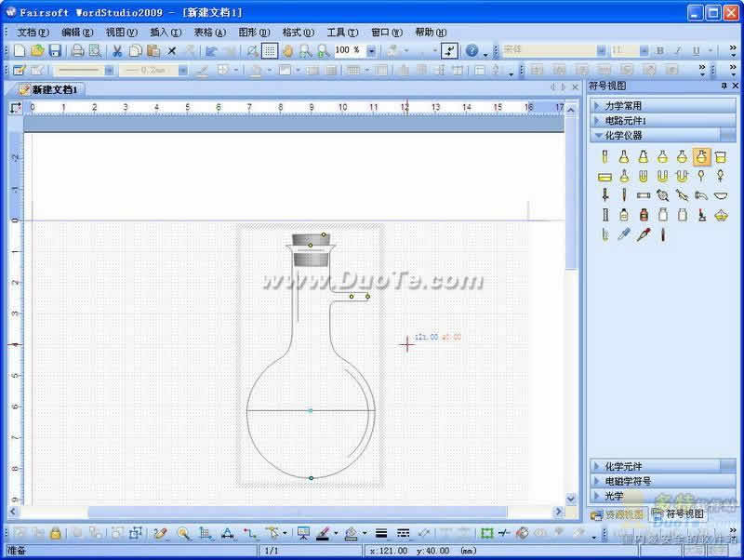Open the zoom percentage dropdown
Viewport: 744px width, 560px height.
371,50
